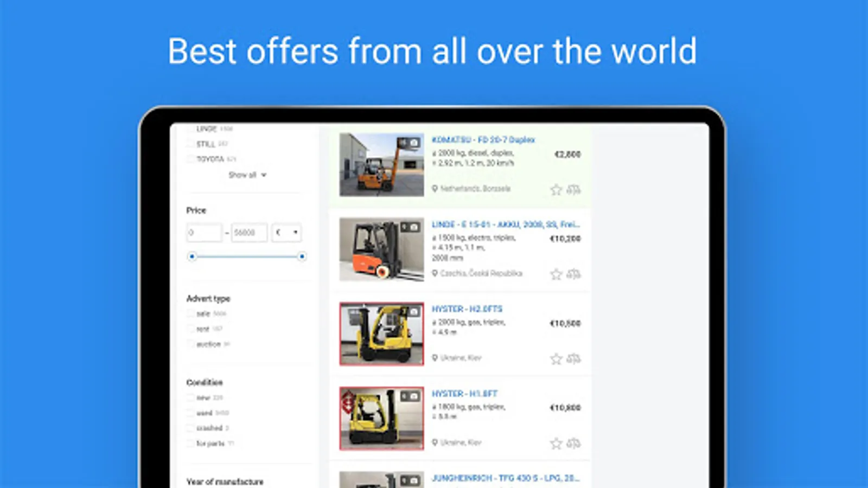Add the KOMATSU FD 20-7 listing to favorites
The image size is (868, 488).
(556, 189)
